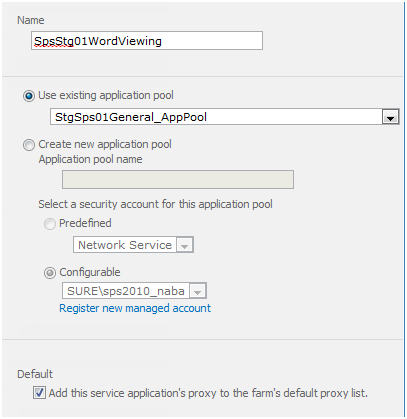Screen dimensions: 407x419
Task: Click the 'Use existing application pool' label text
Action: [x=106, y=95]
